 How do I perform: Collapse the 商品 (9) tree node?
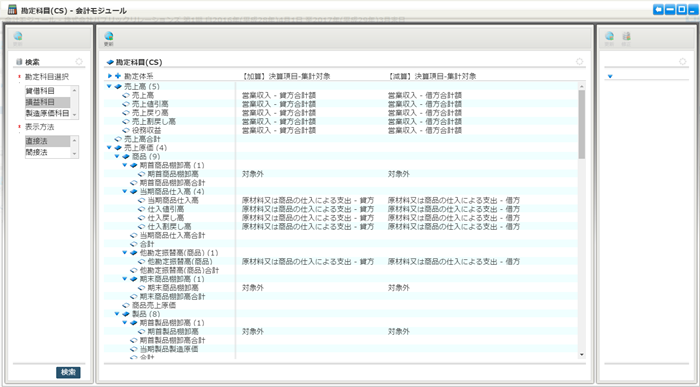tap(117, 156)
